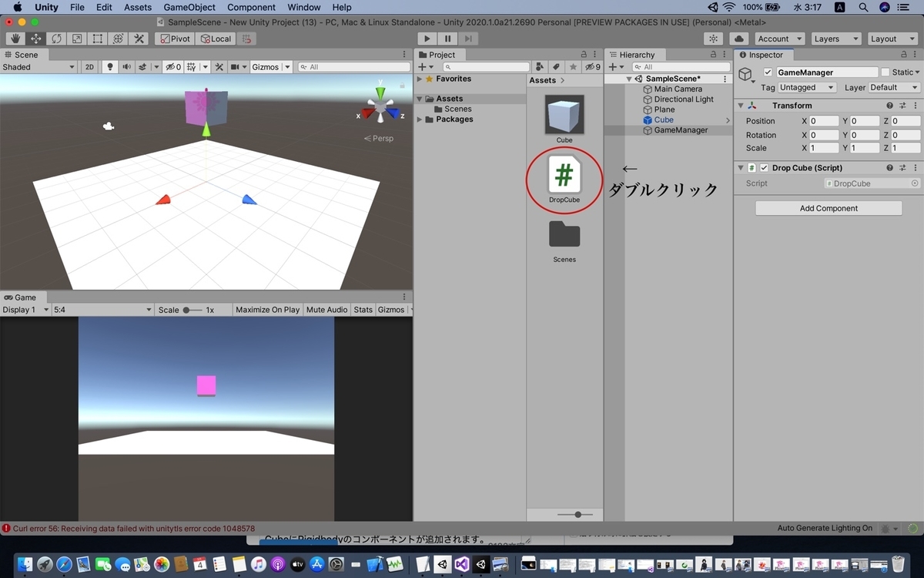Screen dimensions: 924x578
Task: Open the Layout dropdown
Action: click(x=892, y=39)
